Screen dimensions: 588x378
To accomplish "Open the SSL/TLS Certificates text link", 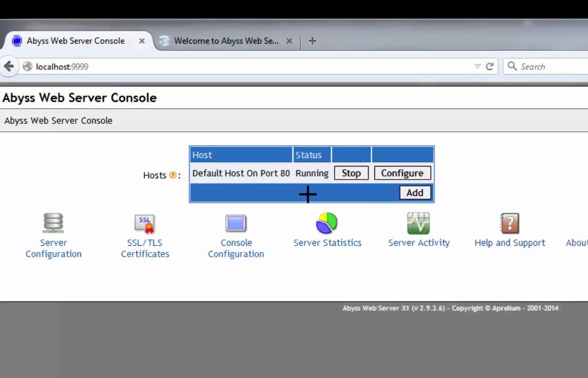I will pyautogui.click(x=145, y=248).
